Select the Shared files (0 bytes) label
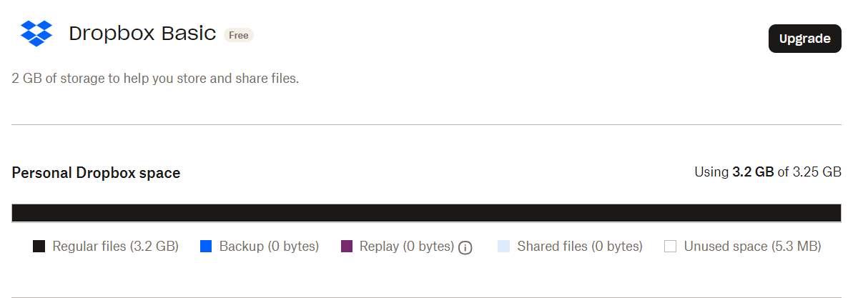The height and width of the screenshot is (298, 868). (580, 247)
